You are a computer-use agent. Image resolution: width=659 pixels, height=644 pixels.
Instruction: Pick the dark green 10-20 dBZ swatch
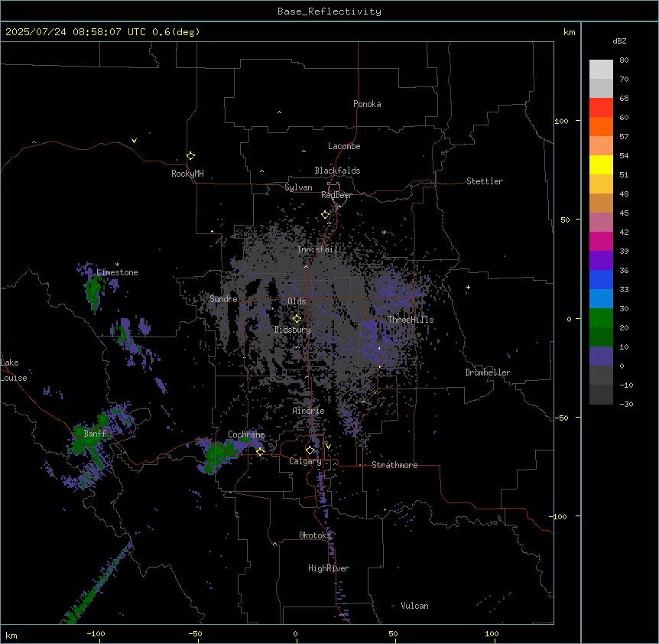click(601, 337)
